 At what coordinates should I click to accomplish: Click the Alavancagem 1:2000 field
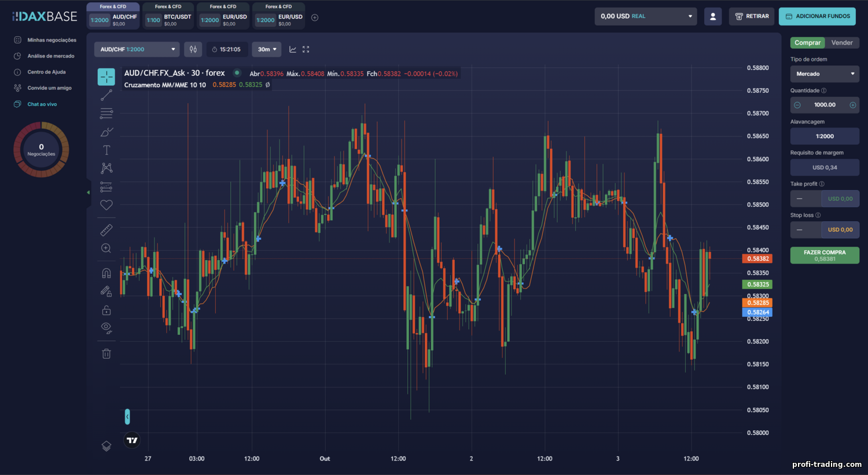[x=825, y=136]
